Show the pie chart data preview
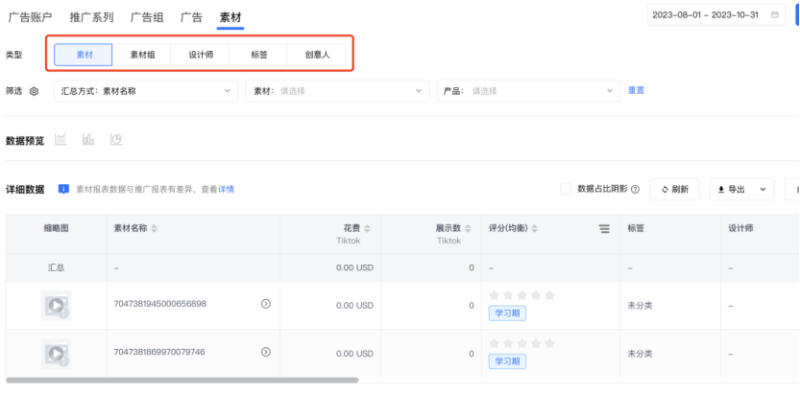The height and width of the screenshot is (394, 800). click(x=116, y=139)
